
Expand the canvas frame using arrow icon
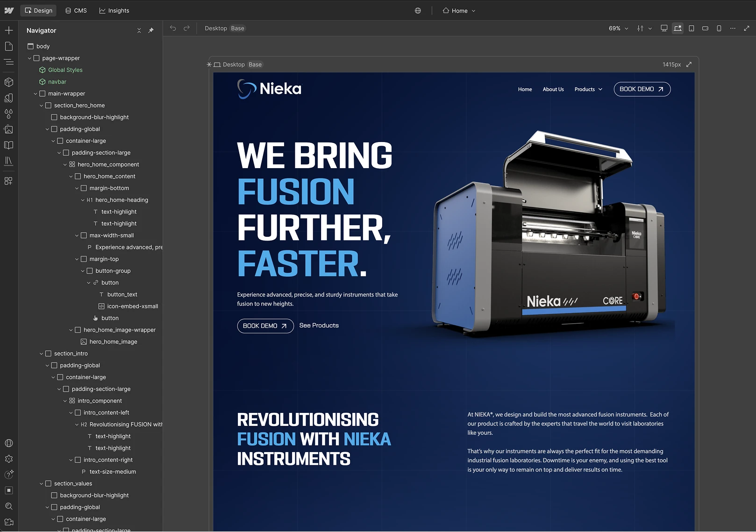click(689, 64)
